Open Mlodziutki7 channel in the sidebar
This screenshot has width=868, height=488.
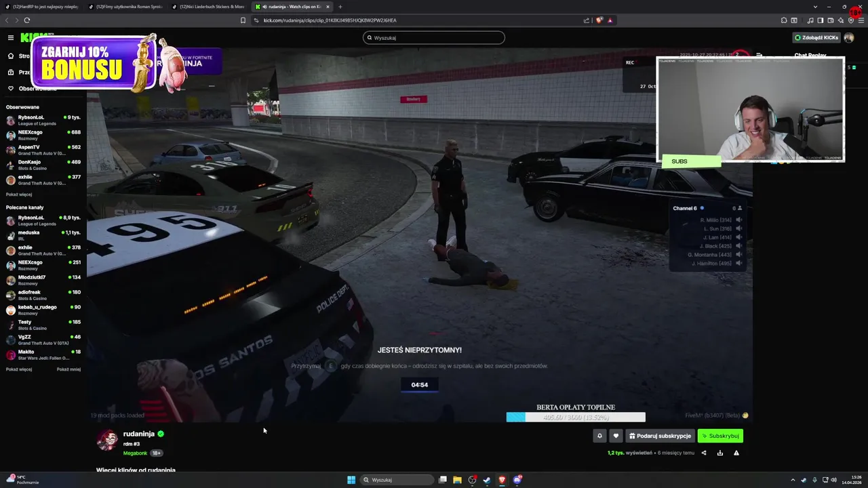click(x=43, y=280)
